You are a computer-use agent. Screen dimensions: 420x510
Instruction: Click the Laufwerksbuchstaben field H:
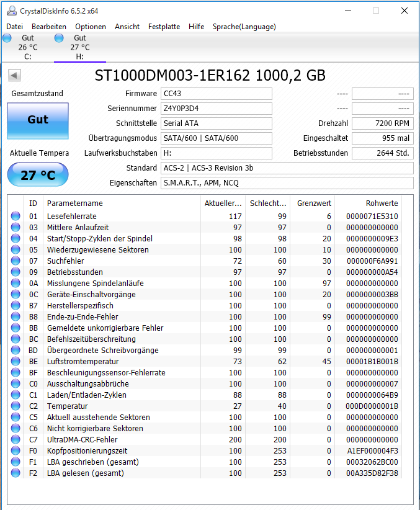(x=217, y=153)
